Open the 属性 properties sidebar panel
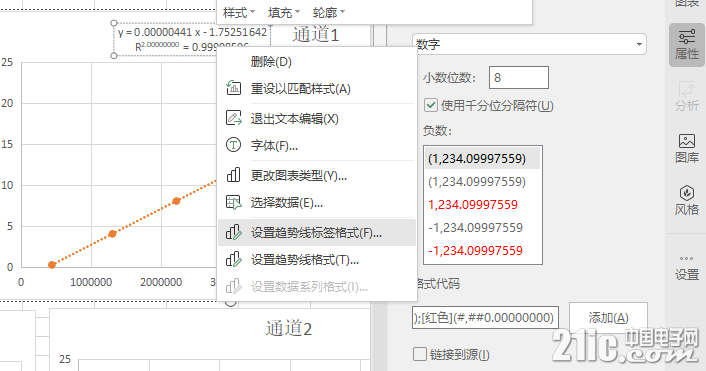The image size is (706, 371). click(687, 45)
